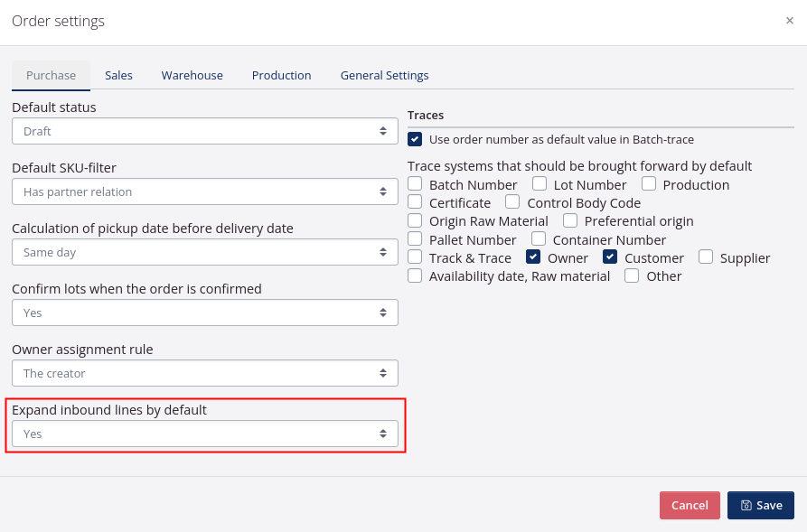Open the General Settings tab
807x532 pixels.
coord(384,75)
